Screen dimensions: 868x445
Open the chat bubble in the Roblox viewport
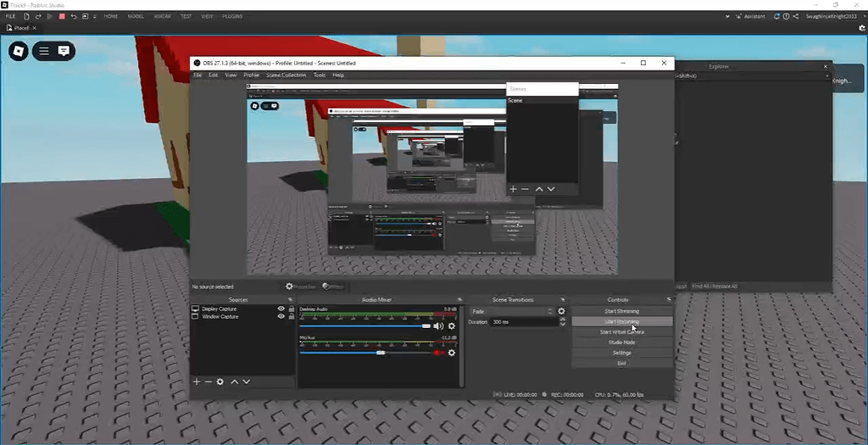point(64,51)
